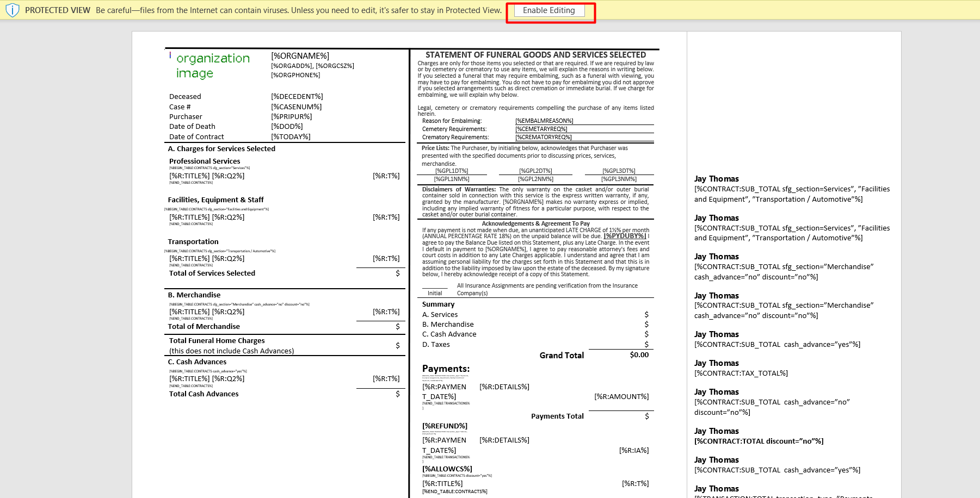Select the [%DECEDENT%] field beside Deceased

[296, 96]
